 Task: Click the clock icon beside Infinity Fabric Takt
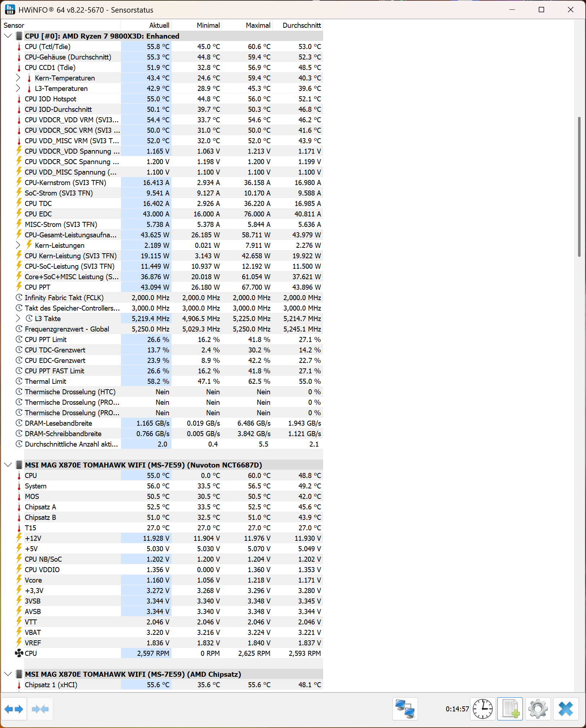coord(19,298)
